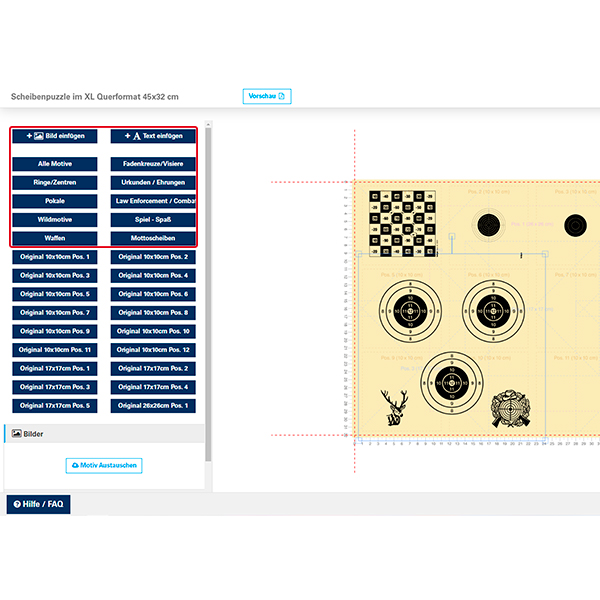600x600 pixels.
Task: Open the Alle Motive category
Action: [55, 163]
